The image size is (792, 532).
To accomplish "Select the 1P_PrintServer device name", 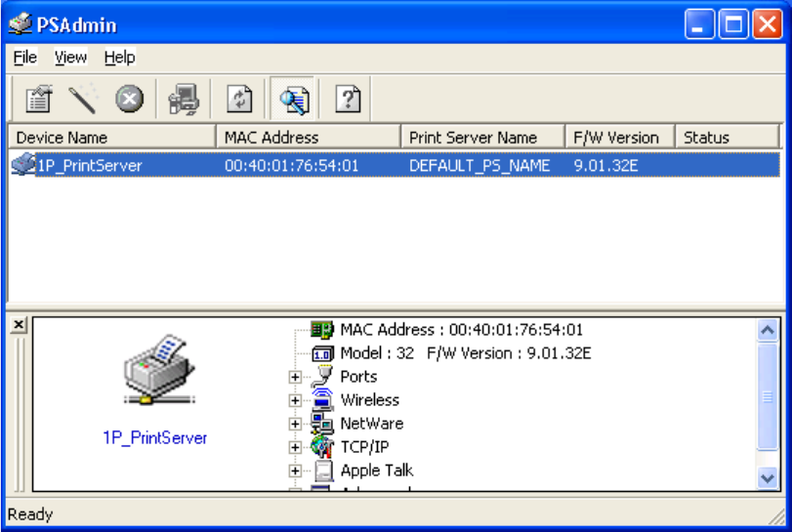I will click(90, 165).
